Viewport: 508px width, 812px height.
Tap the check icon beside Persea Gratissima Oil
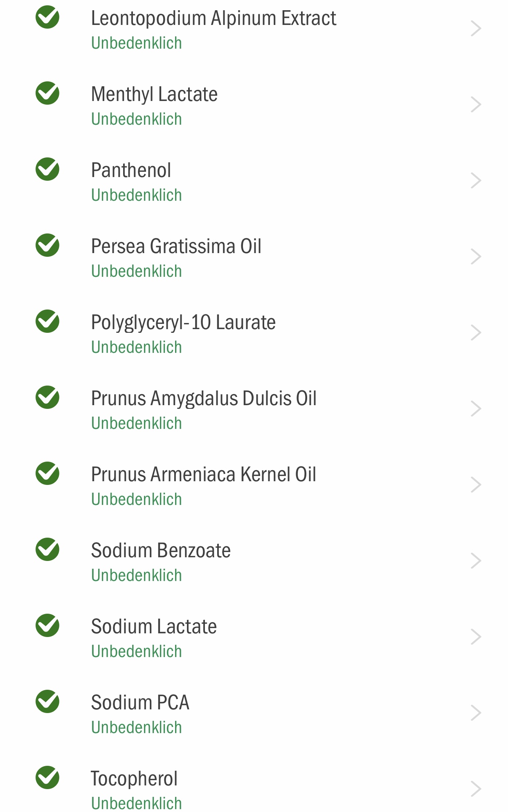tap(47, 245)
